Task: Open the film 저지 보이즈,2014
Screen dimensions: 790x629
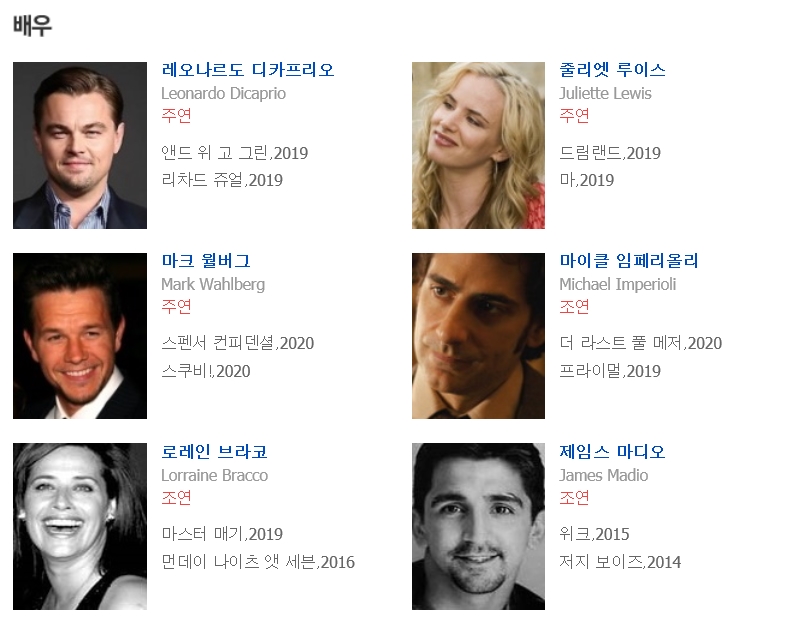Action: click(620, 562)
